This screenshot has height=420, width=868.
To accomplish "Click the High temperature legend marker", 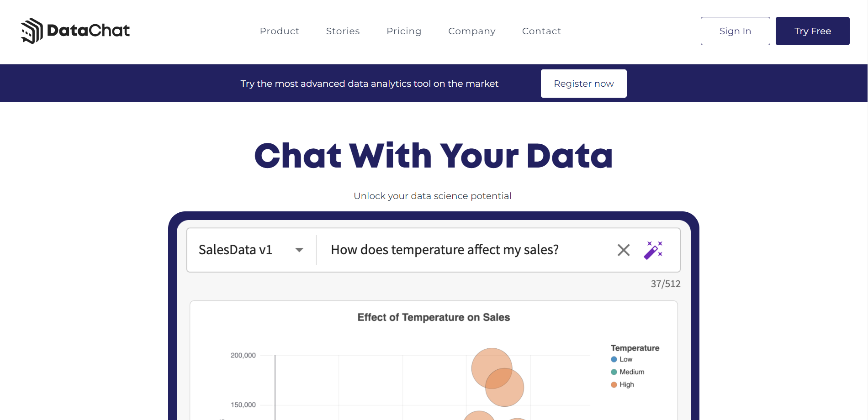I will [x=613, y=384].
